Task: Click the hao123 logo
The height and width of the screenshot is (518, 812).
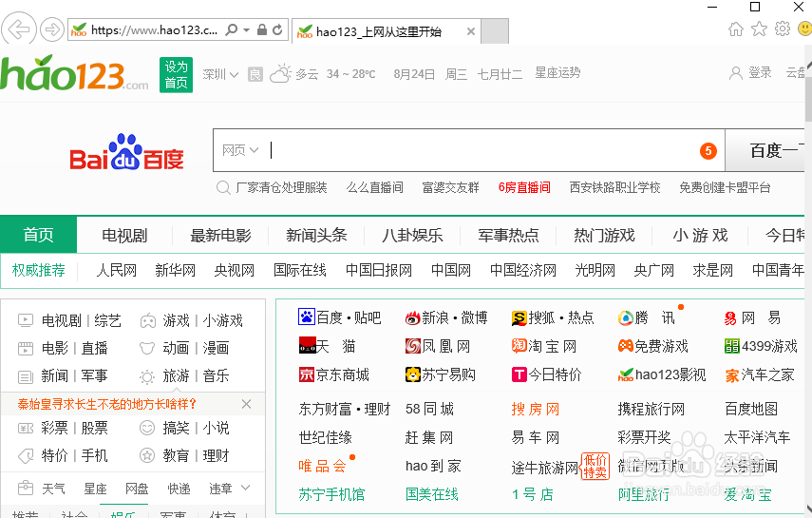Action: tap(74, 73)
